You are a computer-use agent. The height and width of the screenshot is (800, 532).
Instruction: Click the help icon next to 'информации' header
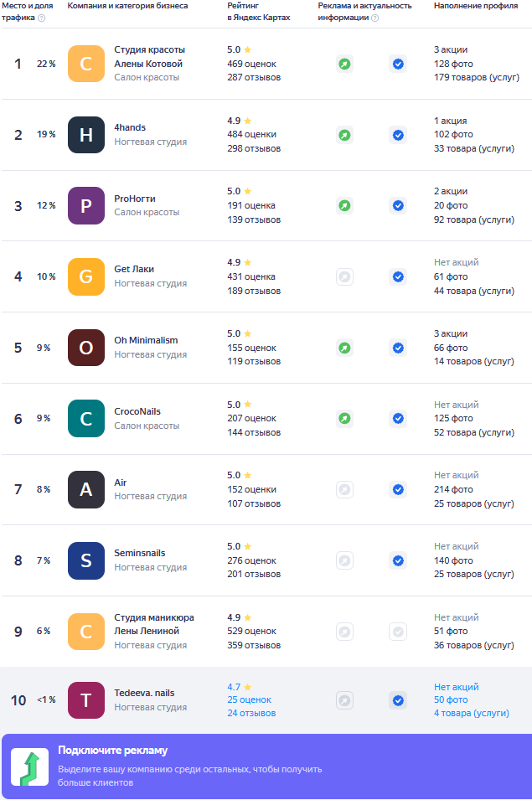pos(374,18)
